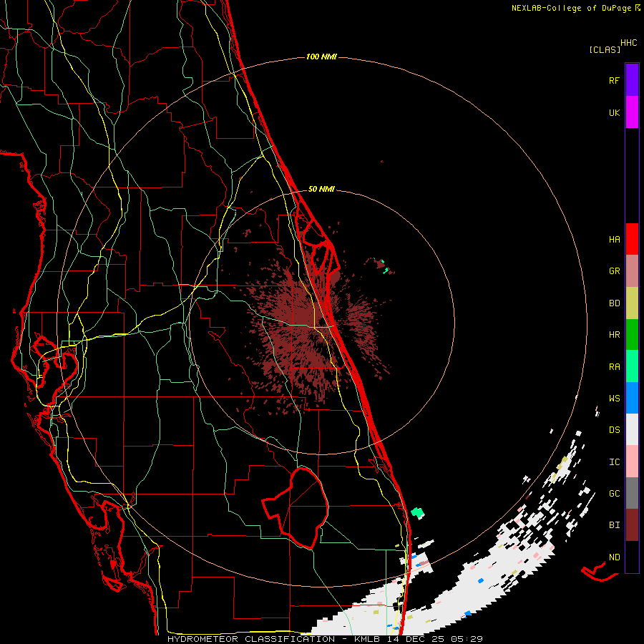Click the magenta UK color swatch

632,112
